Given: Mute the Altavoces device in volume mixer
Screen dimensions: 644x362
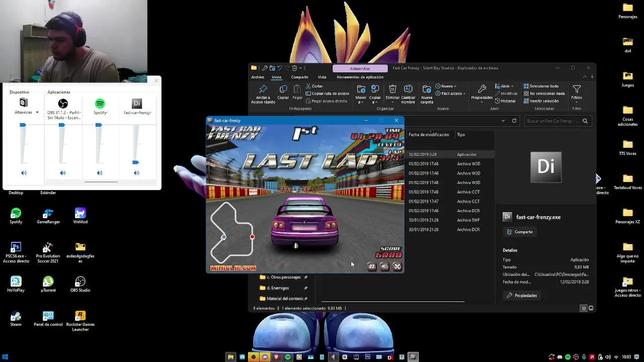Looking at the screenshot, I should (24, 173).
